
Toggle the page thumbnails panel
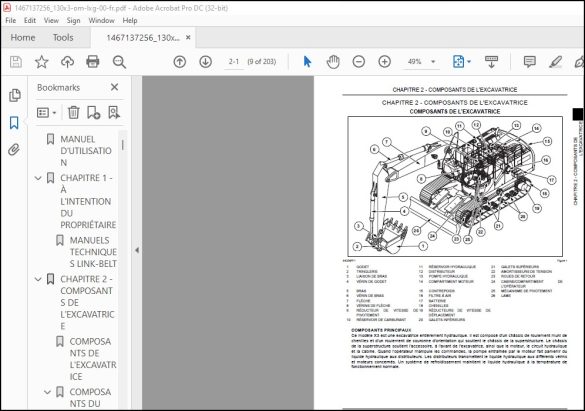coord(14,95)
